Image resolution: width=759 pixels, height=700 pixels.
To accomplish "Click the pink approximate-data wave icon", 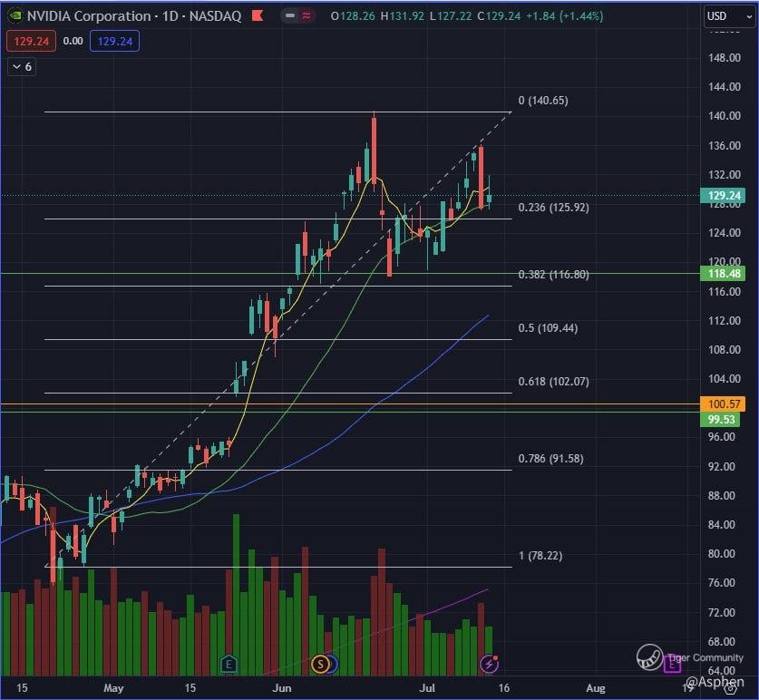I will [x=306, y=16].
